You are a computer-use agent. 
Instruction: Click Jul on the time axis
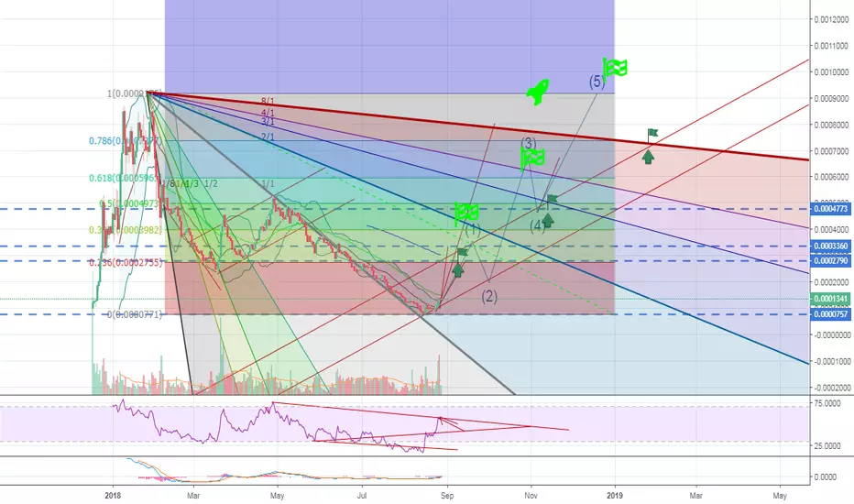[362, 495]
